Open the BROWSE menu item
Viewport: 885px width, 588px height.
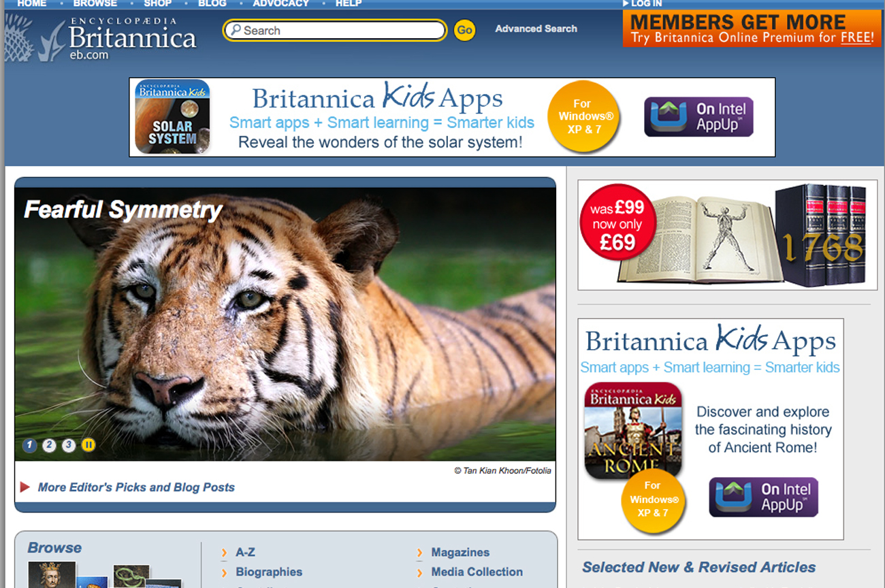click(95, 3)
